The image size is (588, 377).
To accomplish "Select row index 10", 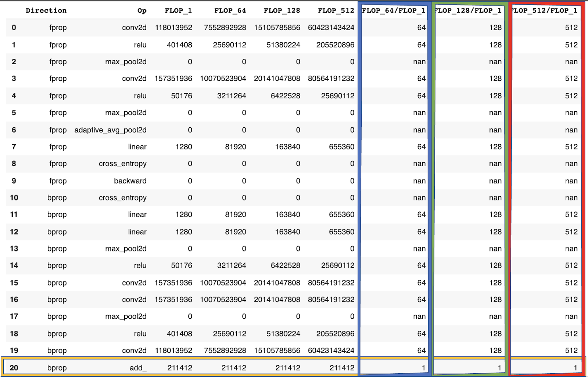I will click(14, 198).
